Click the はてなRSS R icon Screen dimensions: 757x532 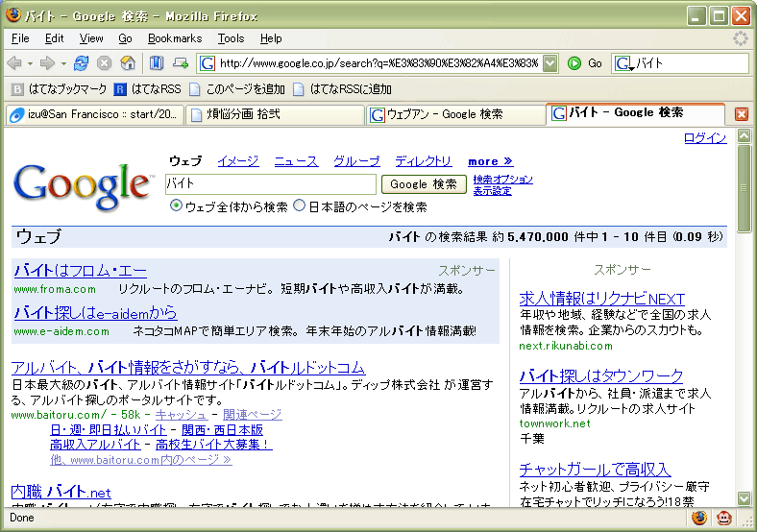tap(120, 89)
